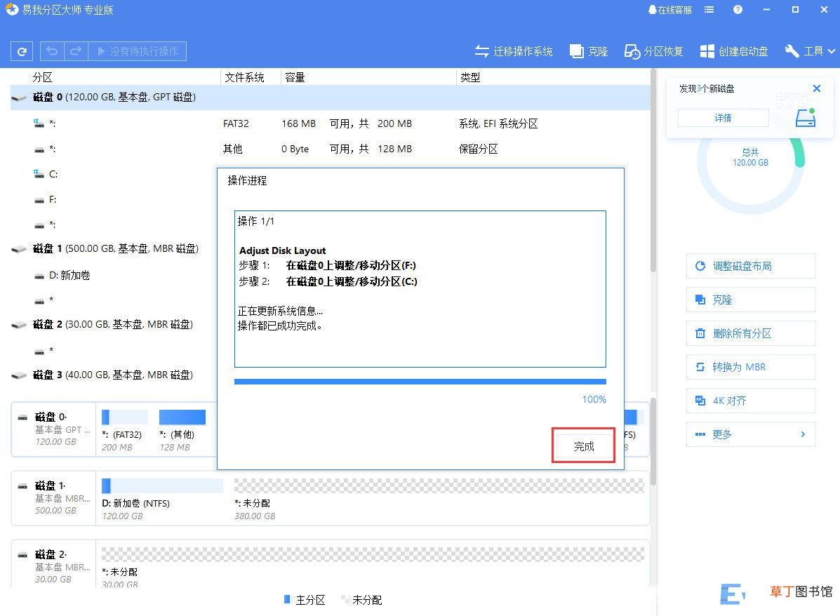Click the partition list vertical scrollbar
This screenshot has height=616, width=840.
coord(653,171)
